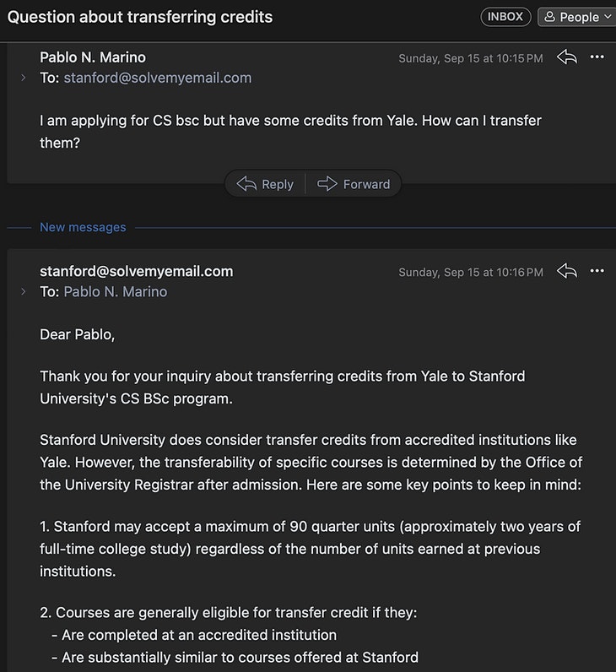This screenshot has height=672, width=616.
Task: Click the reply arrow icon on the 10:16 PM message
Action: (567, 271)
